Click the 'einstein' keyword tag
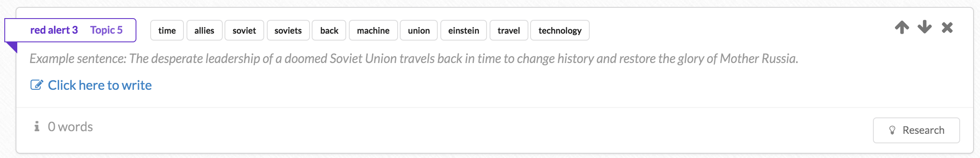Viewport: 980px width, 158px height. click(x=464, y=30)
